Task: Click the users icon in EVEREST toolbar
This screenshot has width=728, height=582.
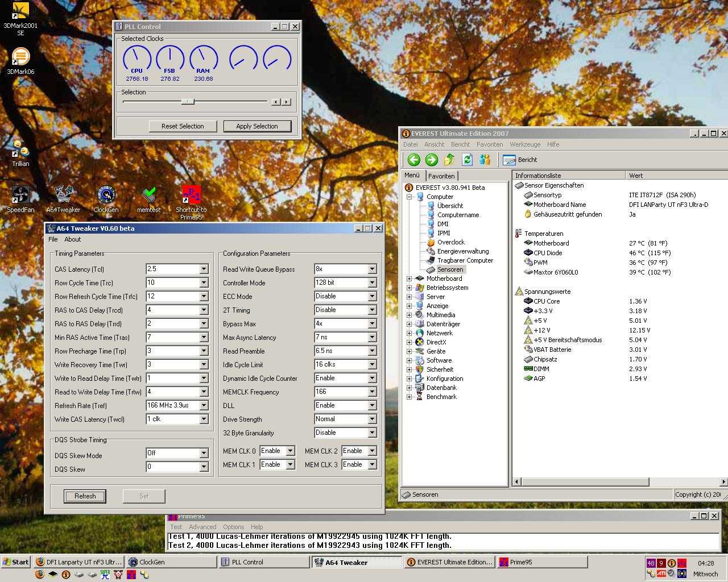Action: (x=485, y=160)
